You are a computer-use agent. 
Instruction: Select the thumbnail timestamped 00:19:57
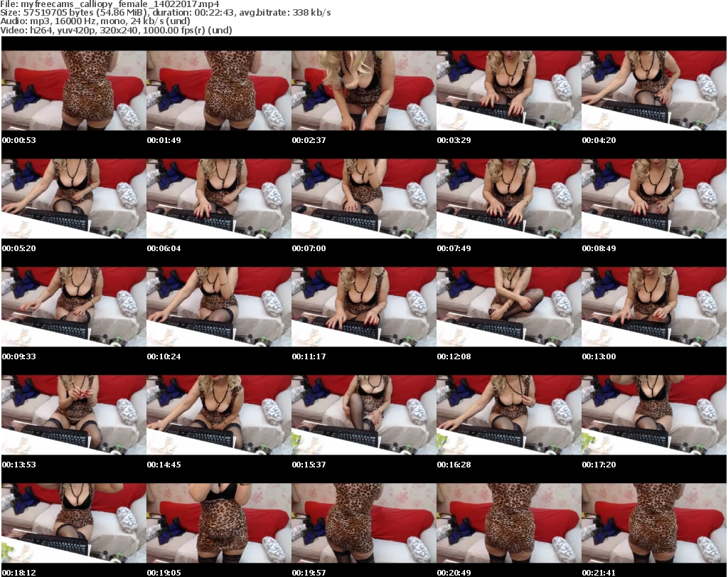[x=363, y=523]
